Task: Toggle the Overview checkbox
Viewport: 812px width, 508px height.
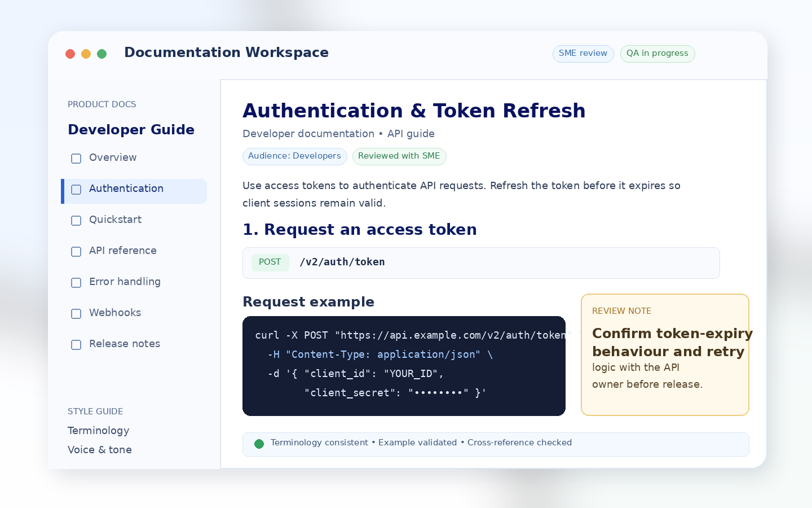Action: coord(76,159)
